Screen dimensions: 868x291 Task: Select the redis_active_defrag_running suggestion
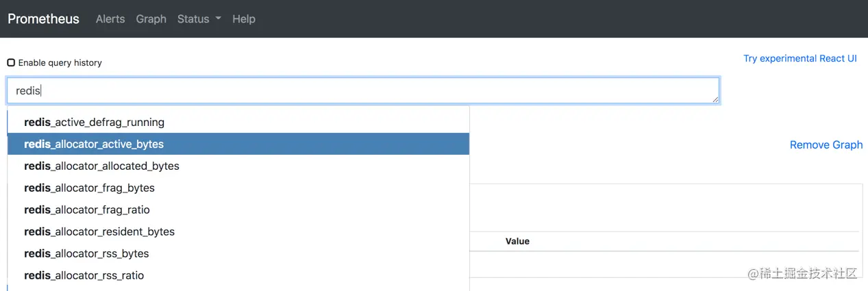point(238,122)
